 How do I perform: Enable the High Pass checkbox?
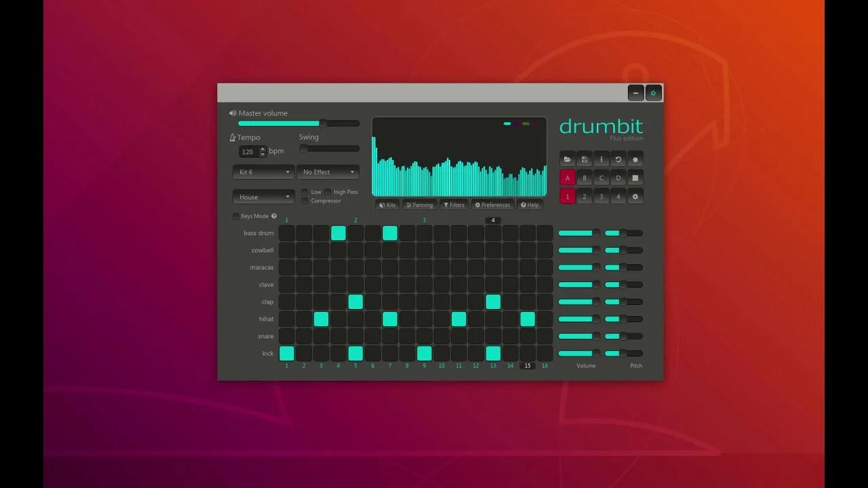pos(328,192)
